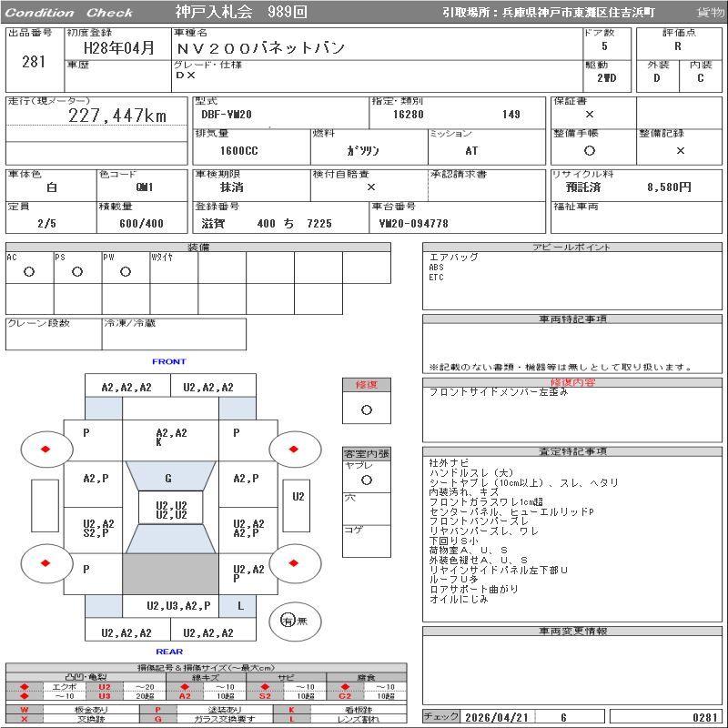Click the rear gate marks U2,U3,A2,P

[x=178, y=606]
